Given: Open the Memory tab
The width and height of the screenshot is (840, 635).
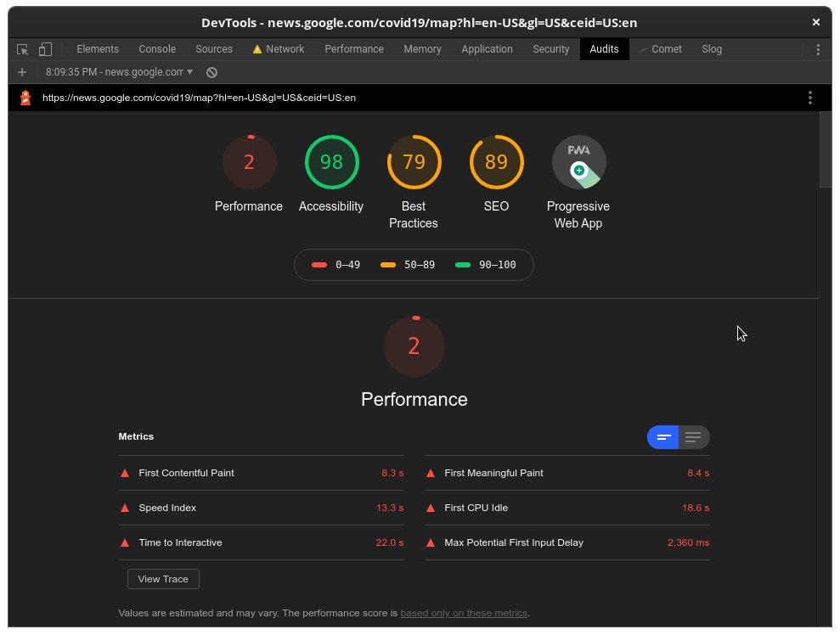Looking at the screenshot, I should 422,49.
